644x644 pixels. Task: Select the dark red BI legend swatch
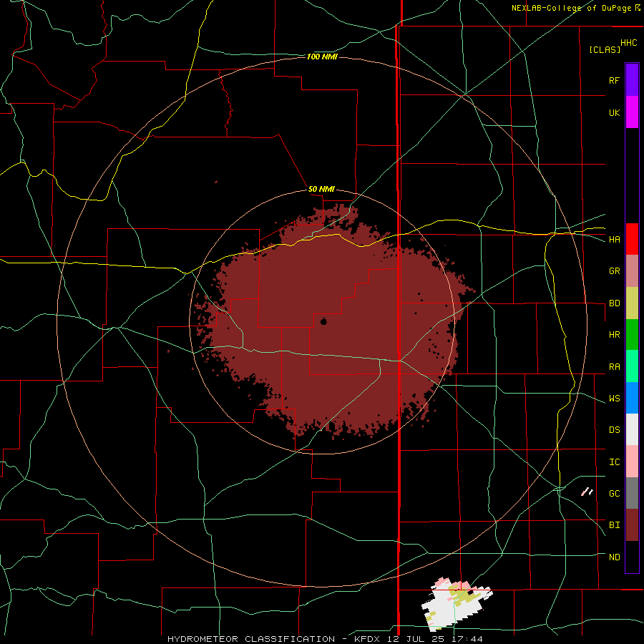[x=632, y=525]
